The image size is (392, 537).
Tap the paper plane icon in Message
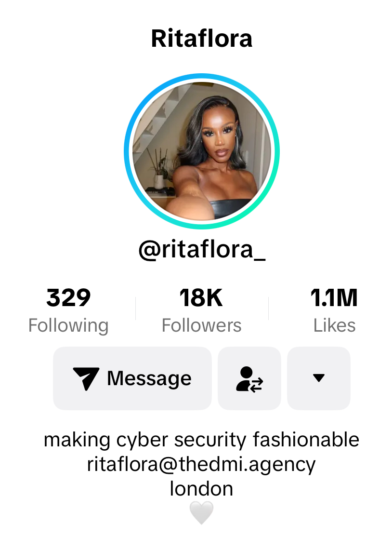pyautogui.click(x=86, y=378)
